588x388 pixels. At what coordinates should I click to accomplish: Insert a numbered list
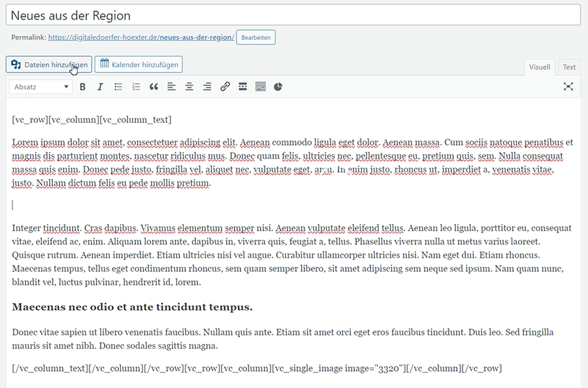[136, 87]
